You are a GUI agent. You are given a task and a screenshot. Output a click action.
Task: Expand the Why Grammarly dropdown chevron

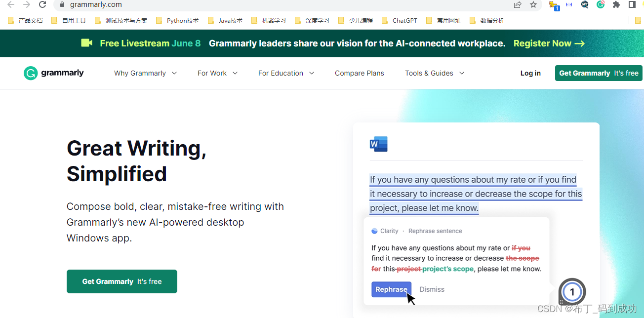[174, 73]
